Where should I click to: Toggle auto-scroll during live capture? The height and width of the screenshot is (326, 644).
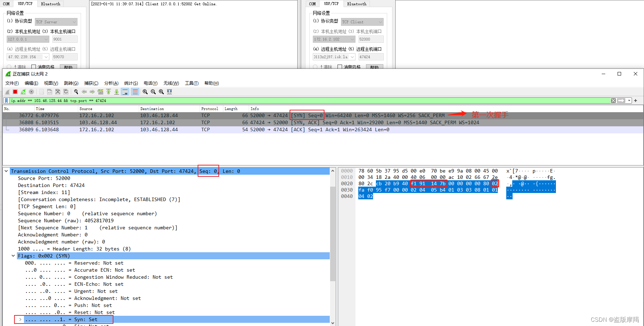[x=125, y=92]
